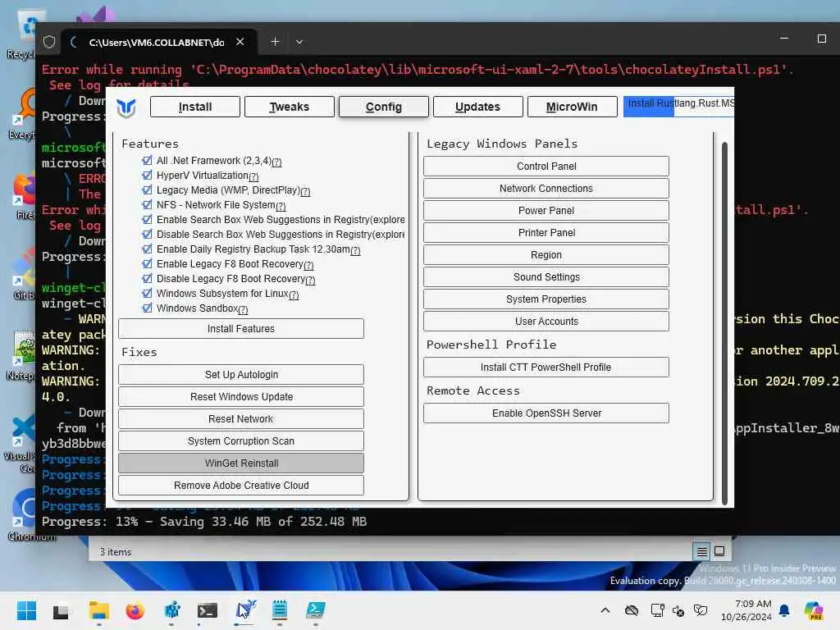
Task: Switch to the MicroWin tab
Action: tap(572, 107)
